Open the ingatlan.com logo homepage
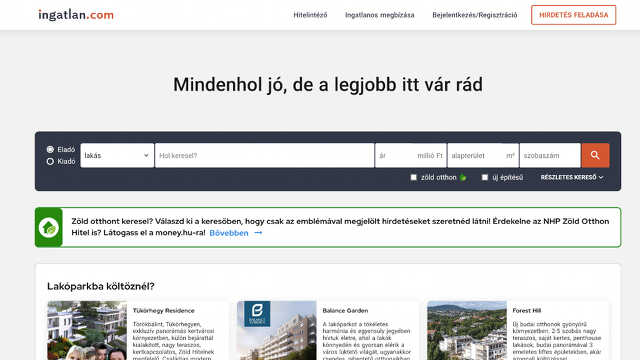Screen dimensions: 640x360 pyautogui.click(x=76, y=15)
